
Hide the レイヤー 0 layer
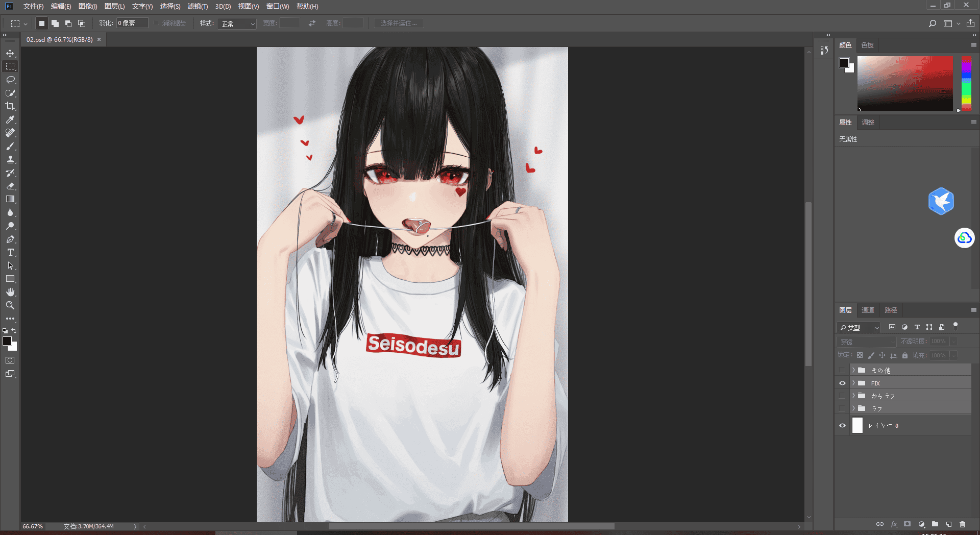pos(842,425)
